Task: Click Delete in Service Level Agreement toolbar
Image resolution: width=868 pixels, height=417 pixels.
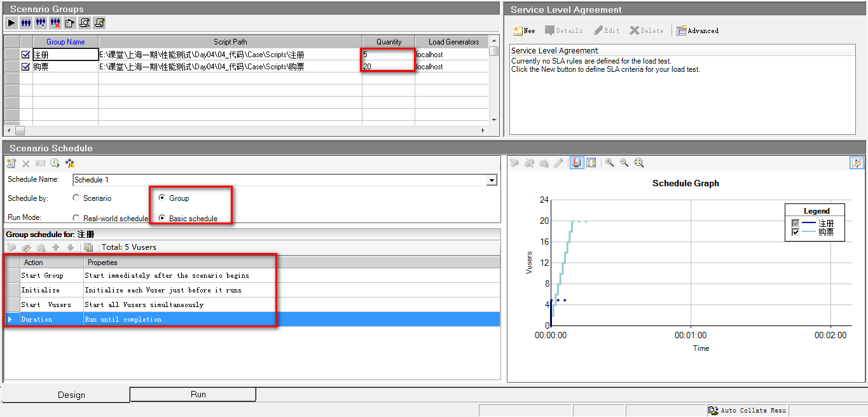Action: point(647,31)
